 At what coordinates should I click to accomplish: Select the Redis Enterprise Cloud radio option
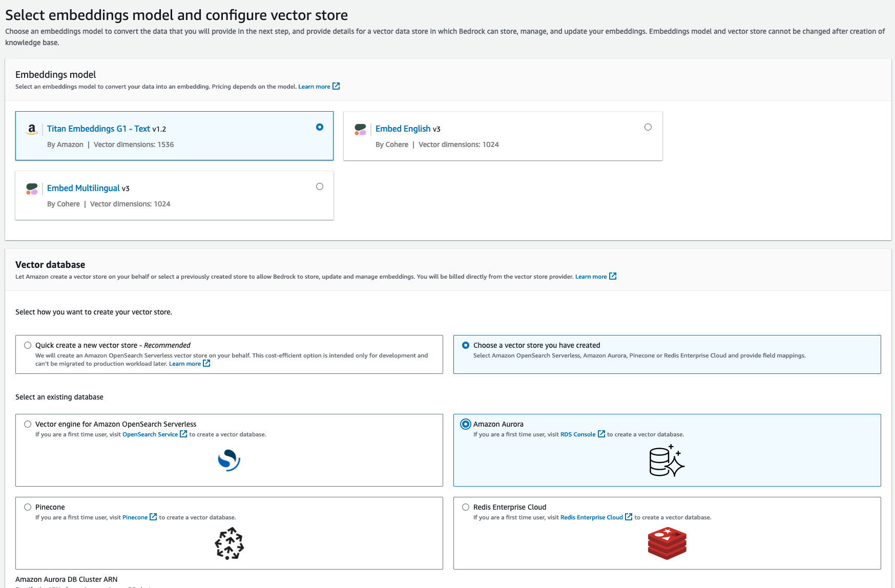coord(466,507)
